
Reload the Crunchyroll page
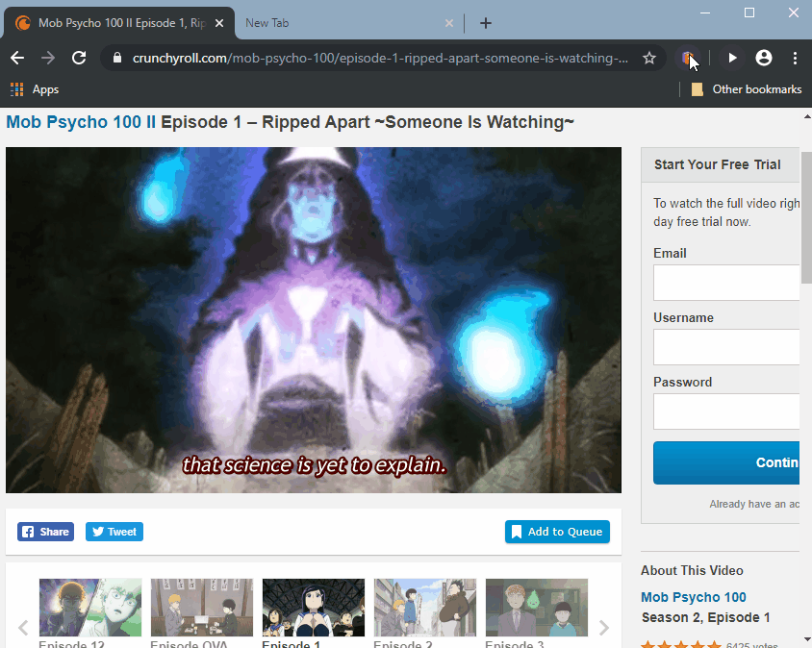click(79, 58)
